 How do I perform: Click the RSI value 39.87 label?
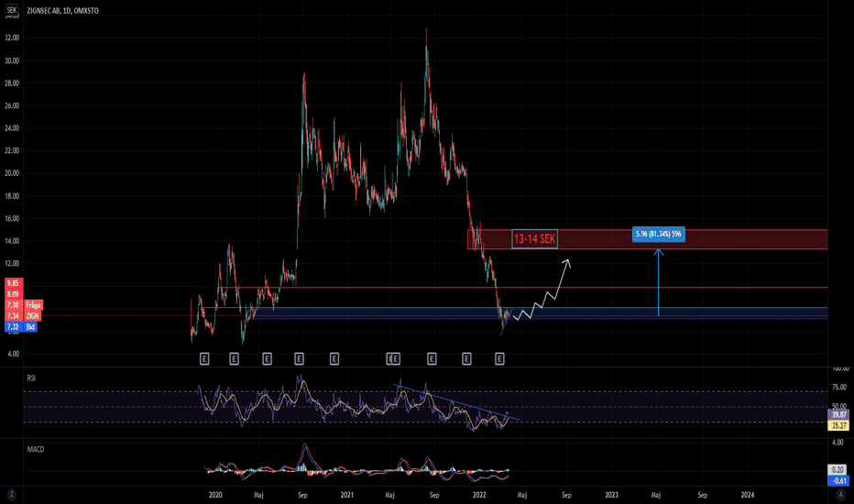pos(839,414)
